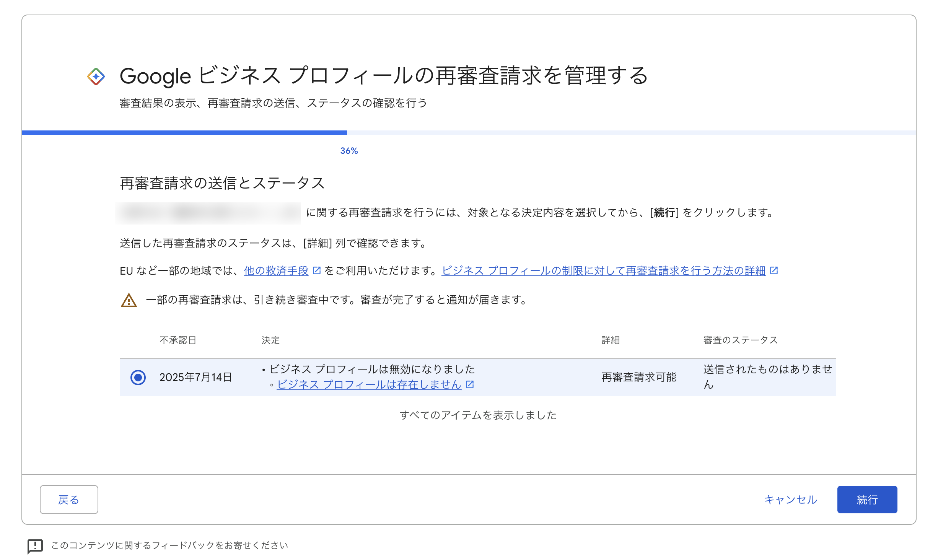Click このコンテンツに関するフィードバックをお寄せください
The width and height of the screenshot is (938, 560).
click(169, 545)
